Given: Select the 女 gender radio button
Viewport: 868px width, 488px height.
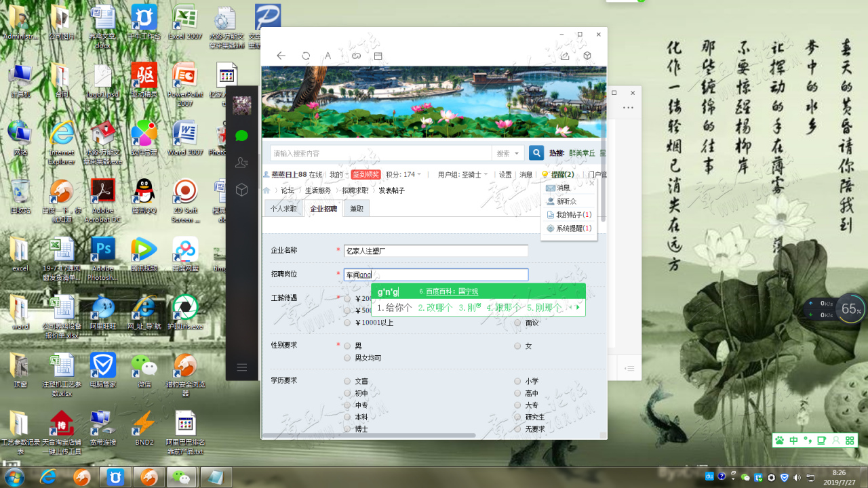Looking at the screenshot, I should point(517,346).
